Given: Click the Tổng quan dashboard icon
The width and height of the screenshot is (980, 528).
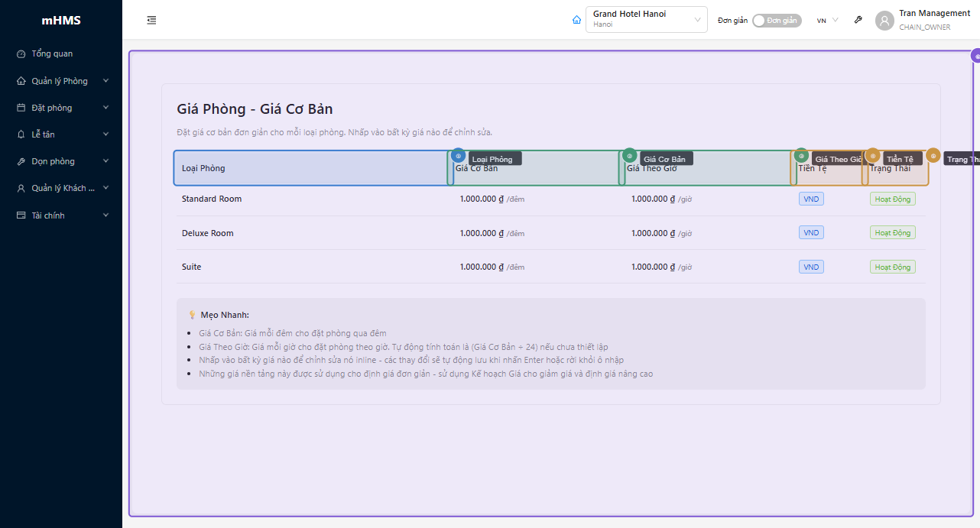Looking at the screenshot, I should tap(21, 54).
